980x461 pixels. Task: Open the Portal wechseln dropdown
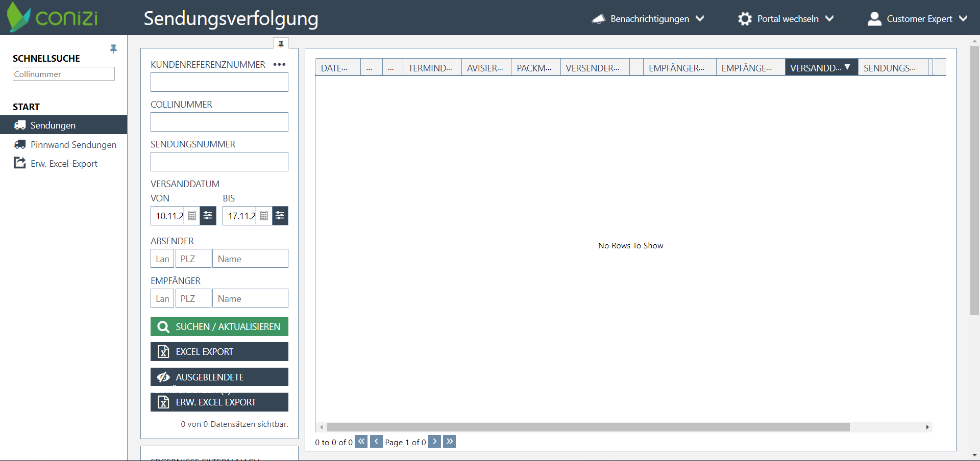(786, 19)
